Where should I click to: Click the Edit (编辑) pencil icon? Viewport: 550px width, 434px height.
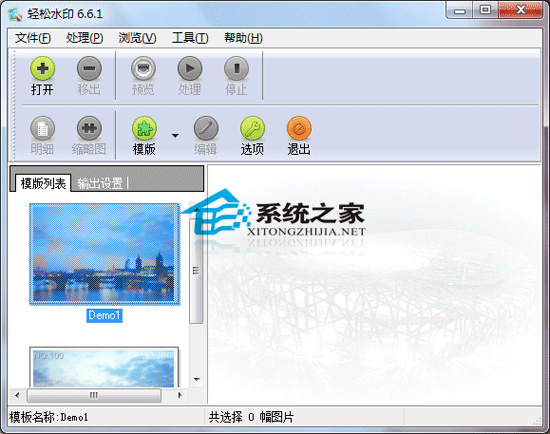tap(206, 129)
